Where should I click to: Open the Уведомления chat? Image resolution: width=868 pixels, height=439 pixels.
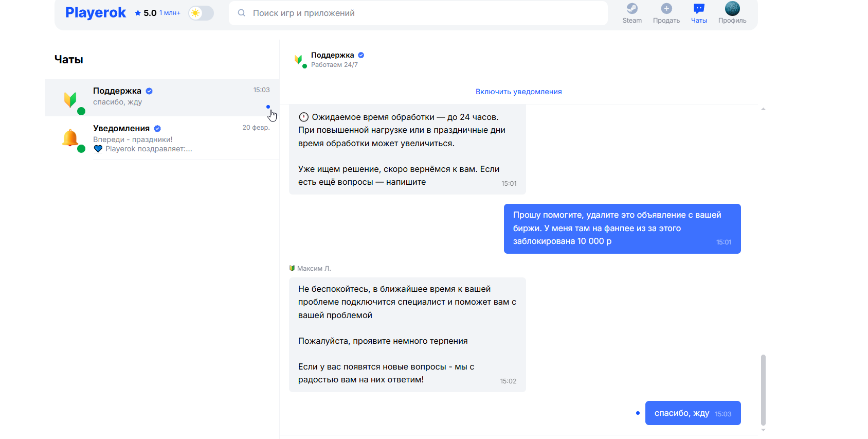click(x=162, y=138)
